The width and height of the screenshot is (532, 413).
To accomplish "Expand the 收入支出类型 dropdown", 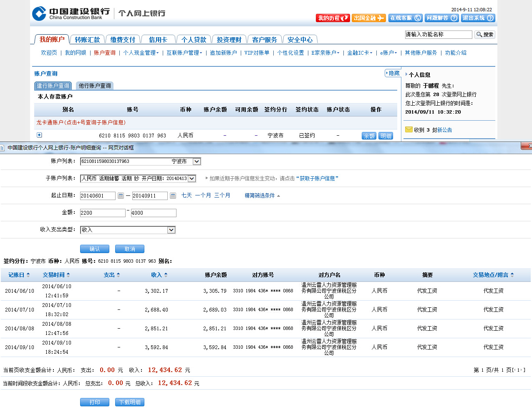I will click(x=171, y=230).
